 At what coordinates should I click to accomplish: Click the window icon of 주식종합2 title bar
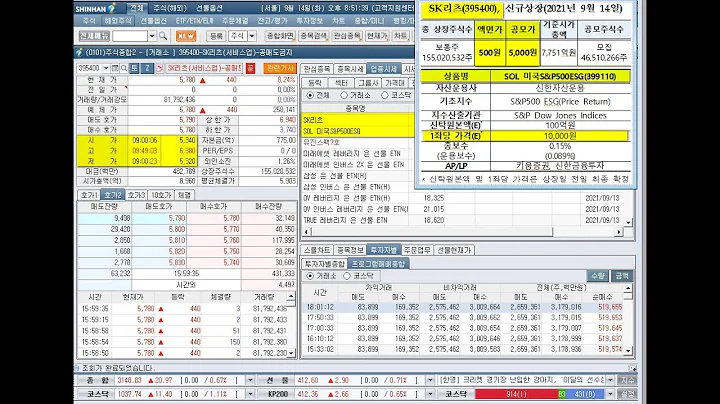[79, 52]
